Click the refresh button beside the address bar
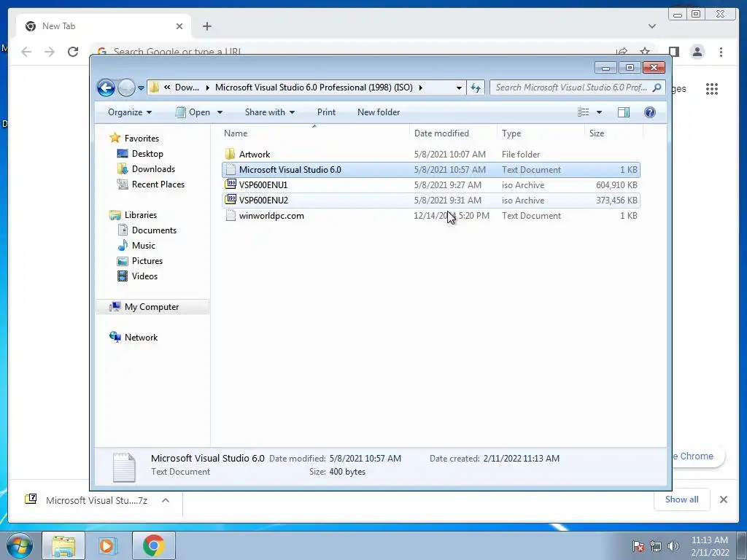This screenshot has width=747, height=560. coord(476,87)
